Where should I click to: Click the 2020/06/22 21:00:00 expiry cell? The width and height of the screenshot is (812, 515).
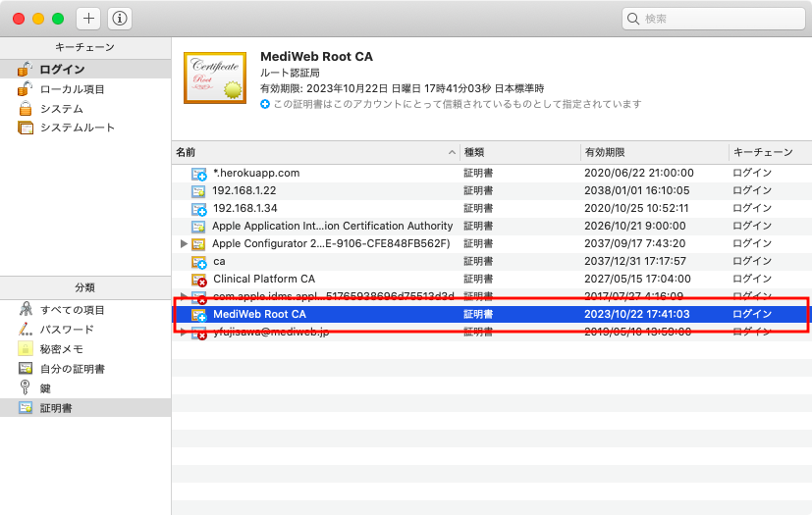click(639, 173)
